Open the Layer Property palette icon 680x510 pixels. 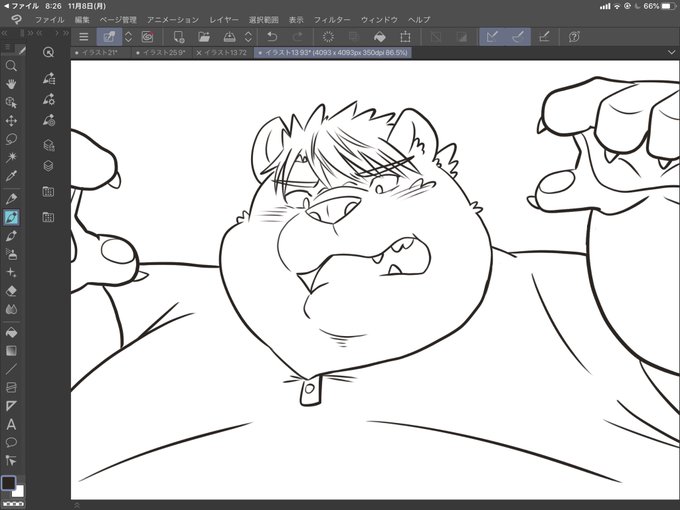(x=49, y=145)
